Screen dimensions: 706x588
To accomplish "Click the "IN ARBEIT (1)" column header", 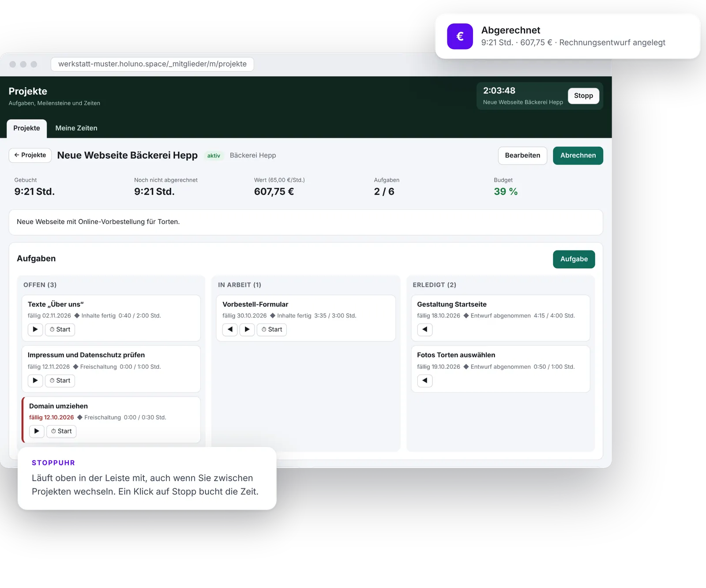I will tap(240, 285).
